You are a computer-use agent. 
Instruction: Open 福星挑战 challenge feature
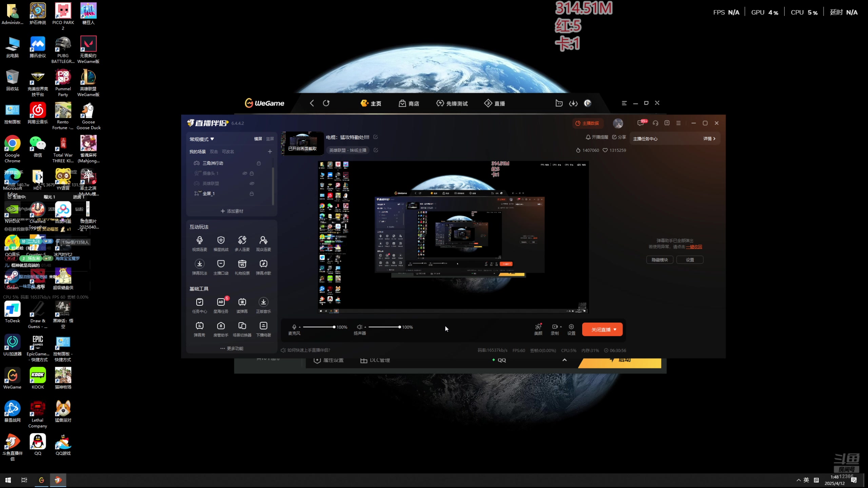(221, 243)
